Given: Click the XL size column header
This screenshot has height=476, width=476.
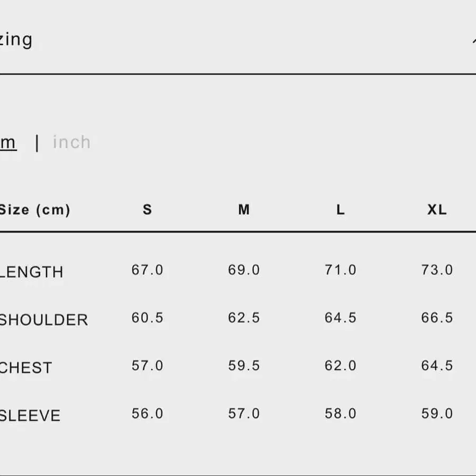Looking at the screenshot, I should (x=437, y=210).
